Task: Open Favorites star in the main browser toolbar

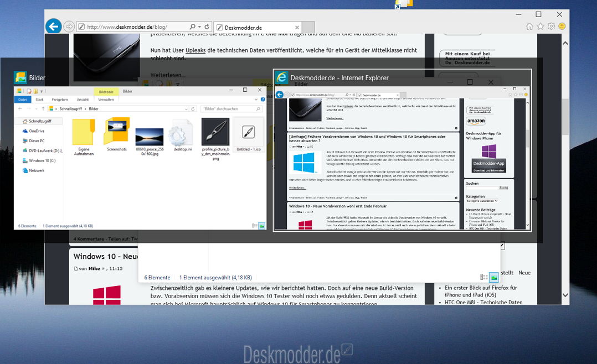Action: tap(541, 26)
